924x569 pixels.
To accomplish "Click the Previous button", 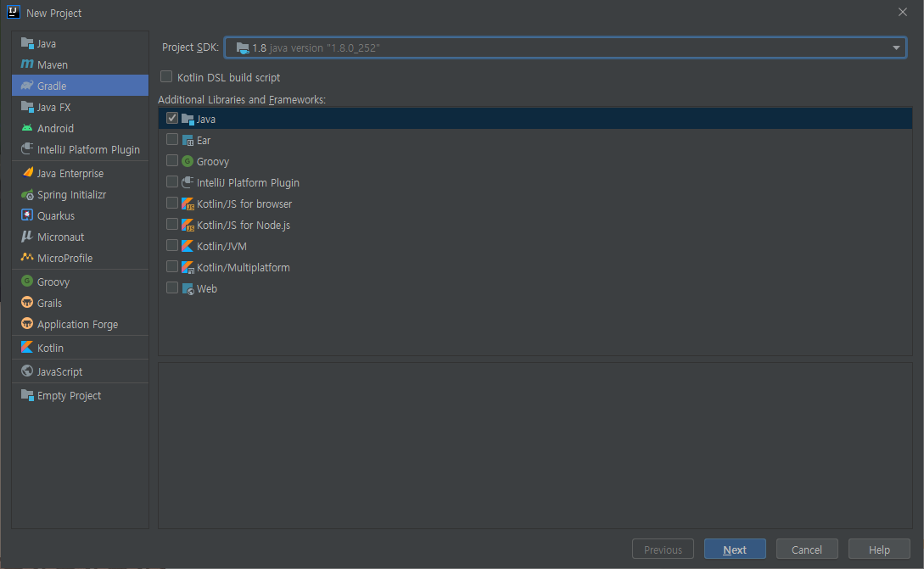I will (663, 549).
